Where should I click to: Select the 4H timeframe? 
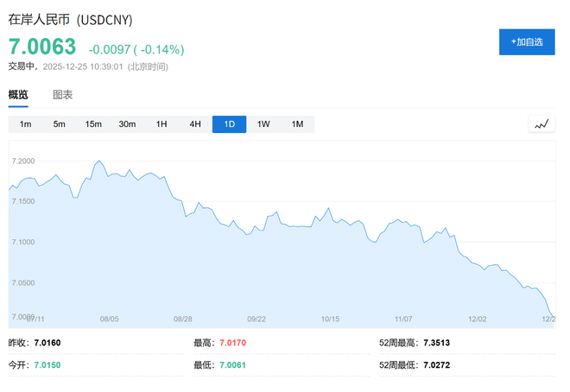coord(195,124)
